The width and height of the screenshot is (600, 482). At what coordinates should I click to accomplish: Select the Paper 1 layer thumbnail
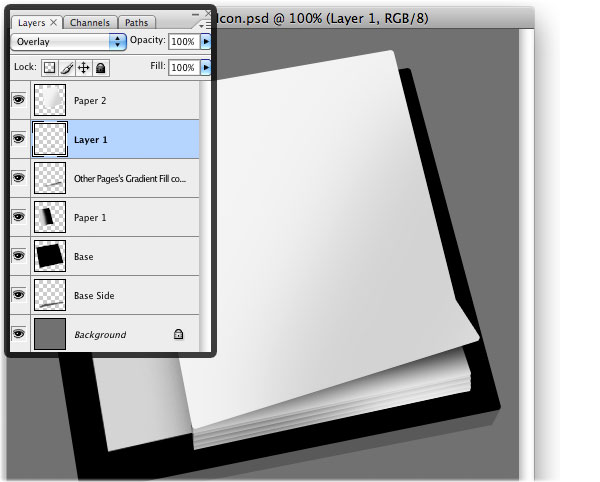tap(50, 217)
